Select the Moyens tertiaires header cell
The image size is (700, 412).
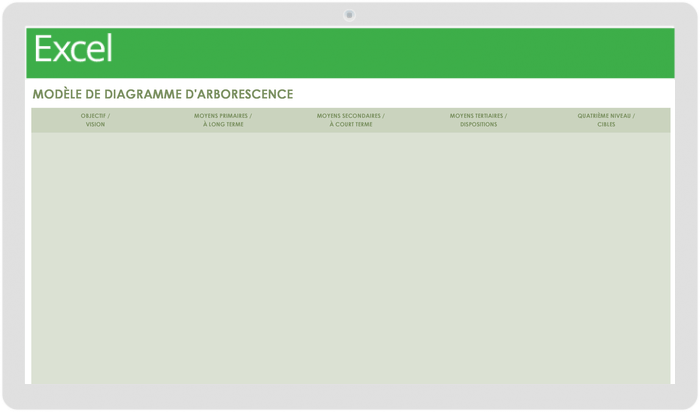[478, 120]
